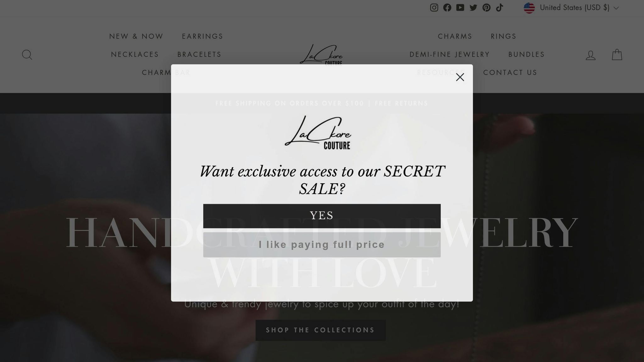
Task: Open the CONTACT US page
Action: 510,73
